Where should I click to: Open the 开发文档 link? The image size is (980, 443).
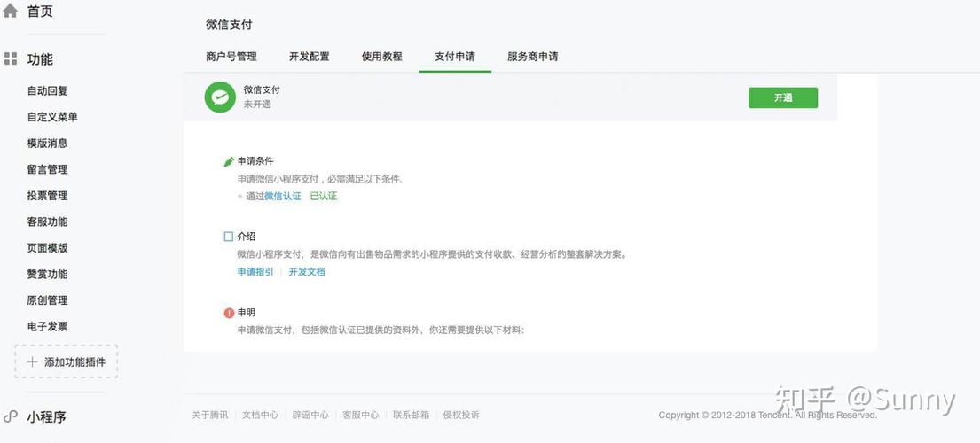307,272
